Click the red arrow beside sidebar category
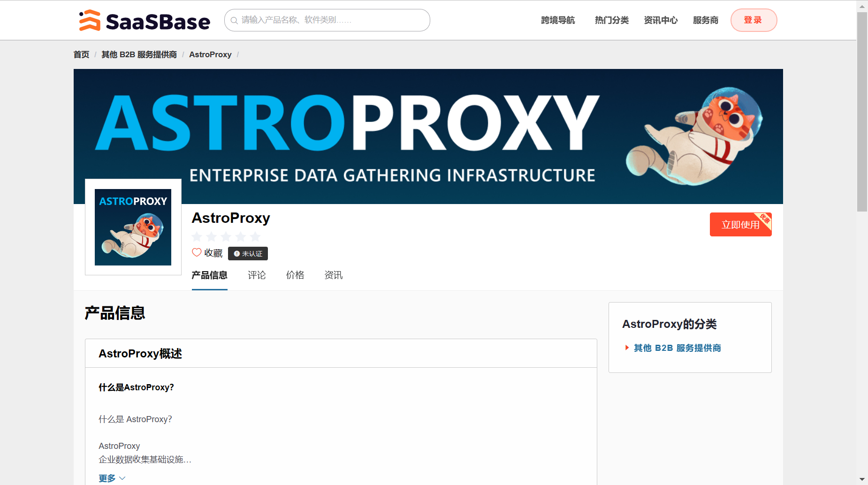 (x=627, y=348)
